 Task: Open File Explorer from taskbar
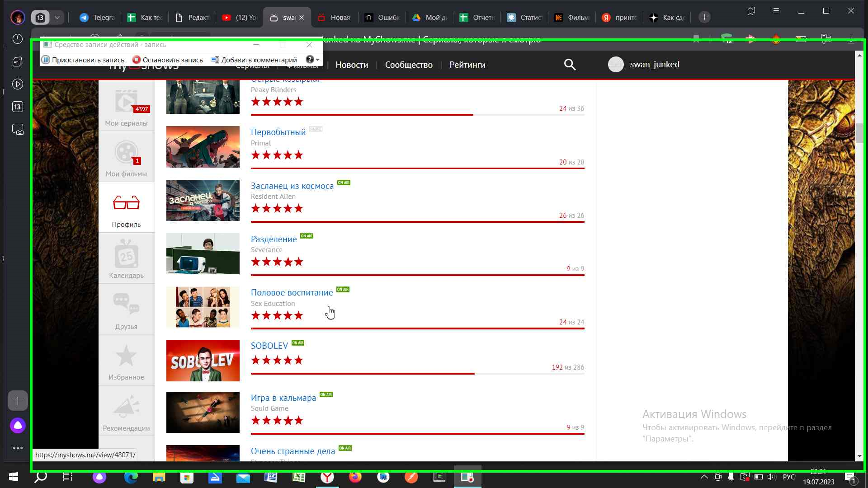click(x=159, y=477)
